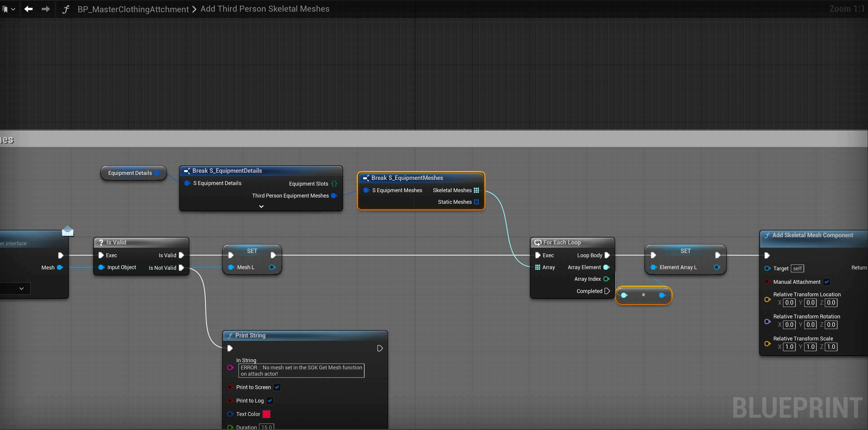Viewport: 868px width, 430px height.
Task: Open the red Text Color swatch
Action: click(x=266, y=414)
